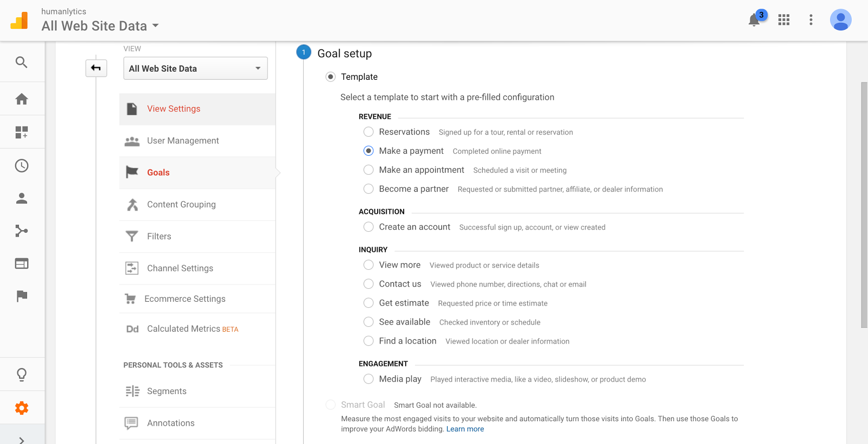Choose the Create an account template
This screenshot has height=444, width=868.
coord(368,227)
